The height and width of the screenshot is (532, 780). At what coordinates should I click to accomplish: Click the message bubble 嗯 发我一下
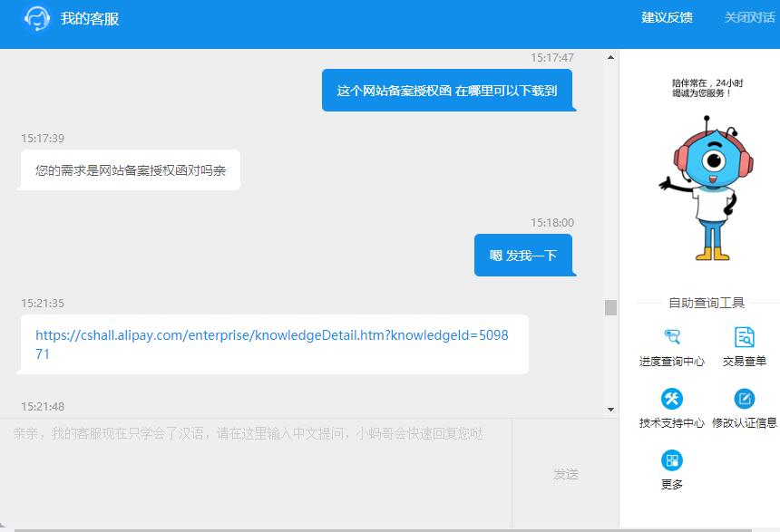[523, 256]
